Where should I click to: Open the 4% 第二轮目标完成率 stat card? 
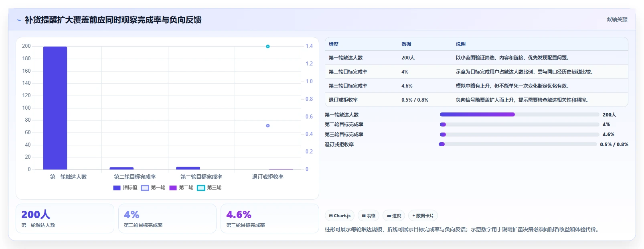[x=167, y=218]
